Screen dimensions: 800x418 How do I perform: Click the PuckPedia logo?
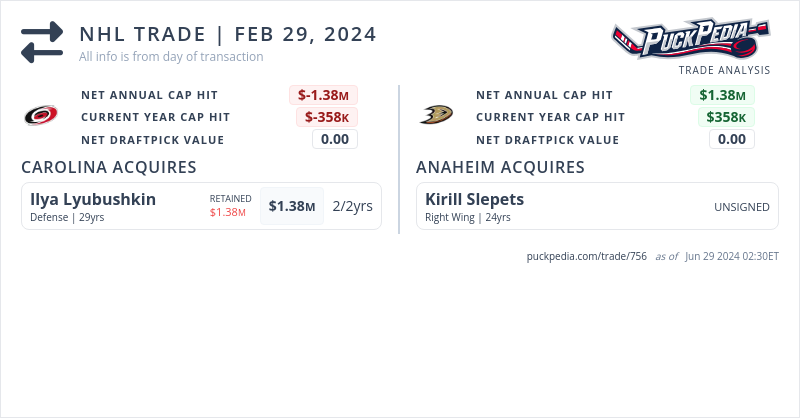tap(691, 39)
